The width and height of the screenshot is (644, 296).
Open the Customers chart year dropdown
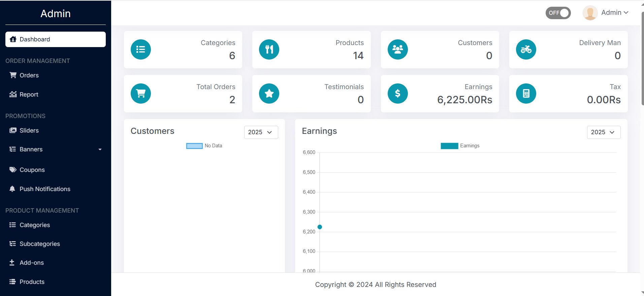(x=261, y=132)
